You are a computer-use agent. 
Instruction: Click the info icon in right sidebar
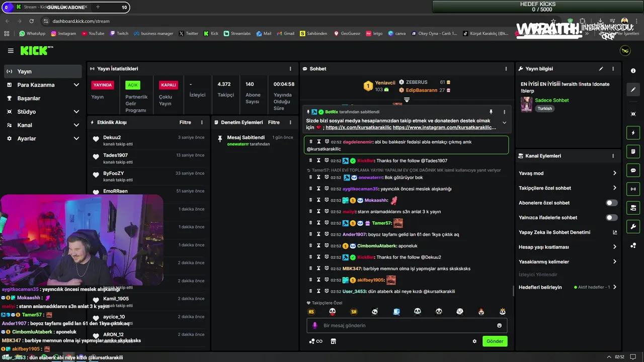633,71
